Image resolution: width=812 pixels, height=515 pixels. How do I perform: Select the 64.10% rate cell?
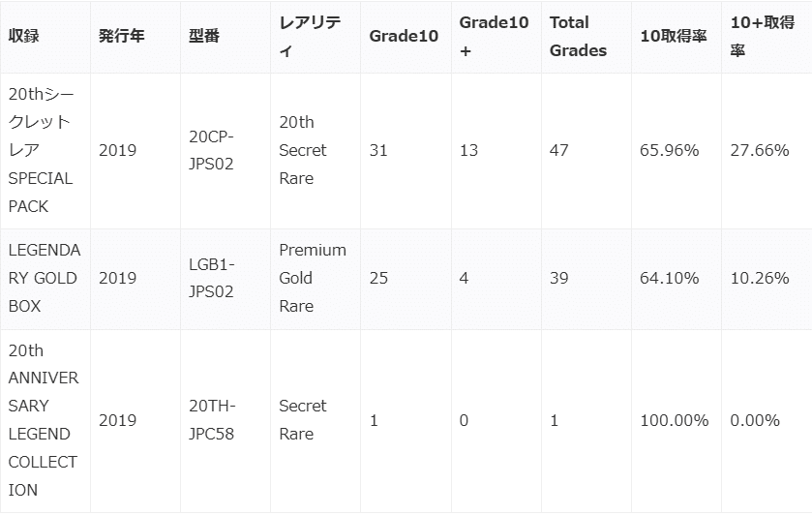[x=669, y=278]
